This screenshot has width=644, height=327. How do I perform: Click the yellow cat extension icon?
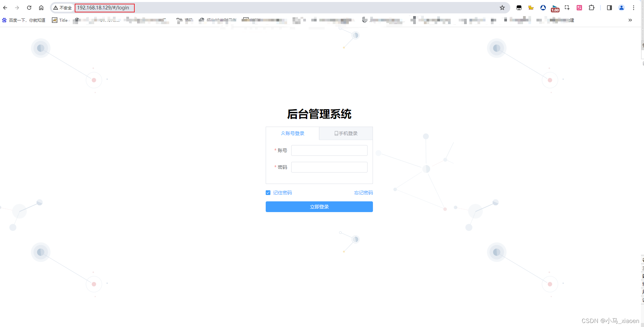pos(531,7)
